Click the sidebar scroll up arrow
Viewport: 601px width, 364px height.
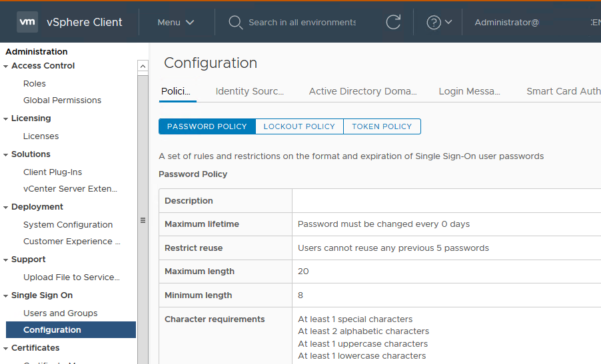tap(143, 67)
